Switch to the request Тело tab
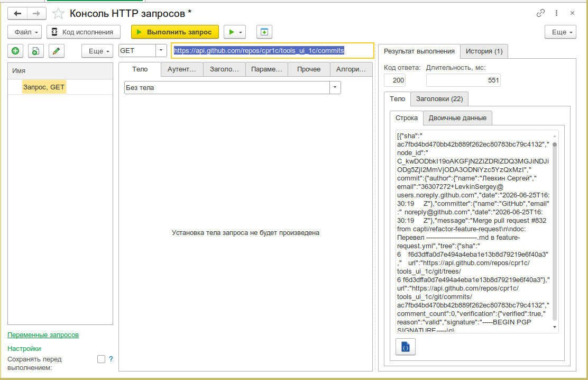588x380 pixels. (140, 69)
